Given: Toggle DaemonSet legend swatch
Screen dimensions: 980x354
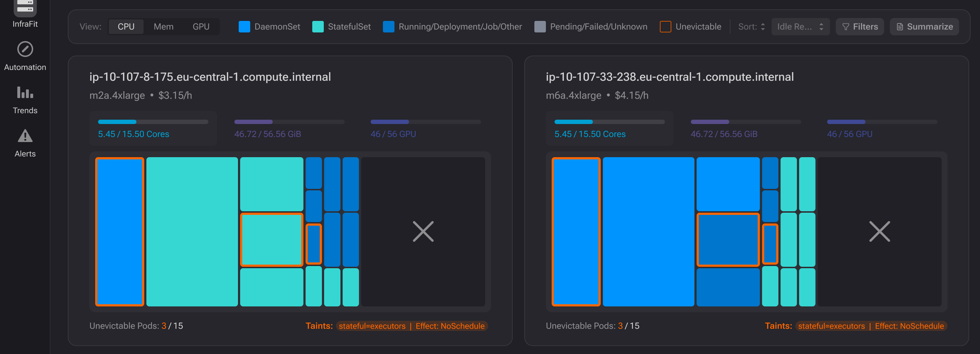Looking at the screenshot, I should 244,27.
